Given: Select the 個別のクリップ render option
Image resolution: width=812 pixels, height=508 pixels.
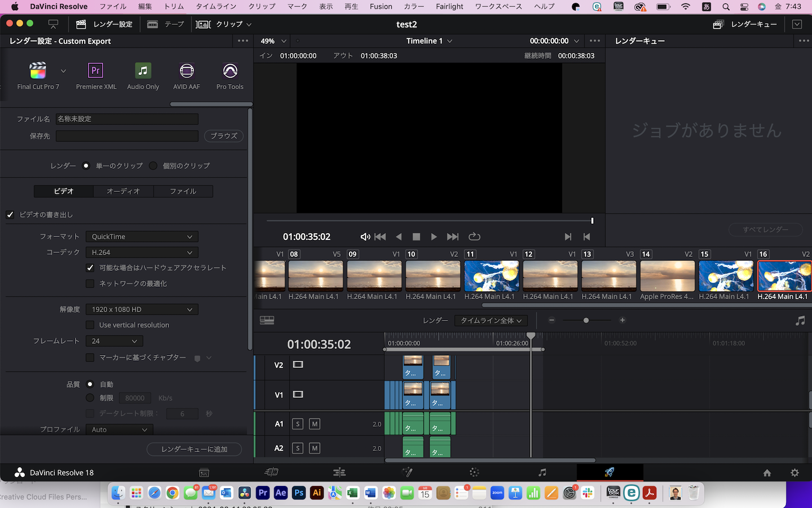Looking at the screenshot, I should tap(152, 165).
